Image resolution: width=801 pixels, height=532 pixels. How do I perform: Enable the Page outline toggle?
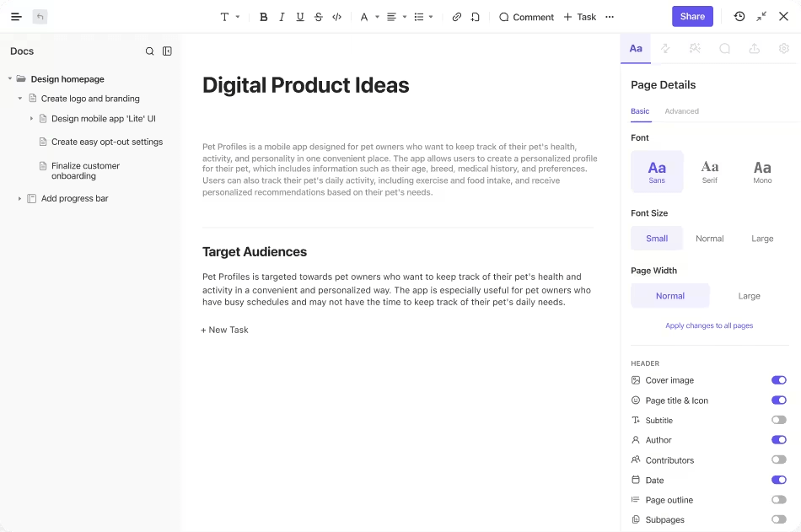[x=778, y=499]
